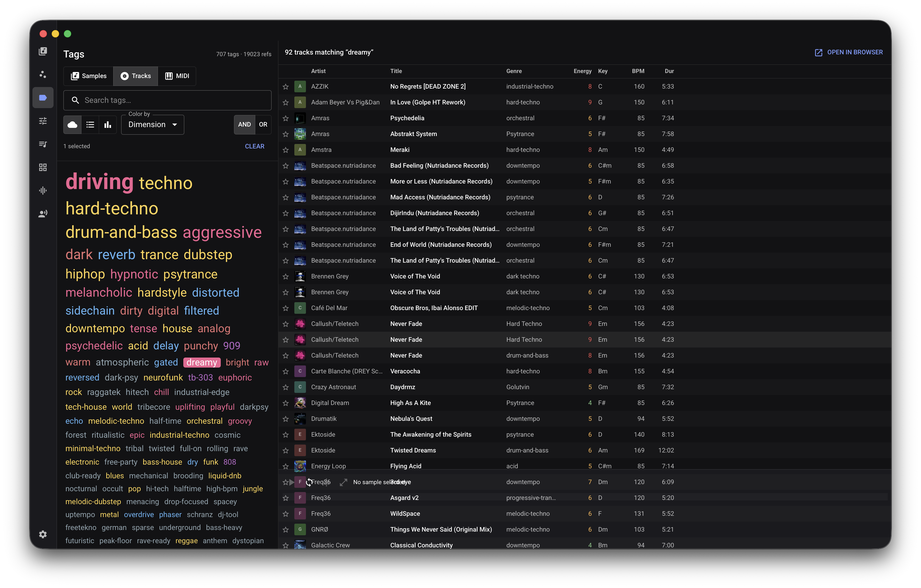Viewport: 921px width, 588px height.
Task: Set tag filter mode to OR
Action: click(263, 125)
